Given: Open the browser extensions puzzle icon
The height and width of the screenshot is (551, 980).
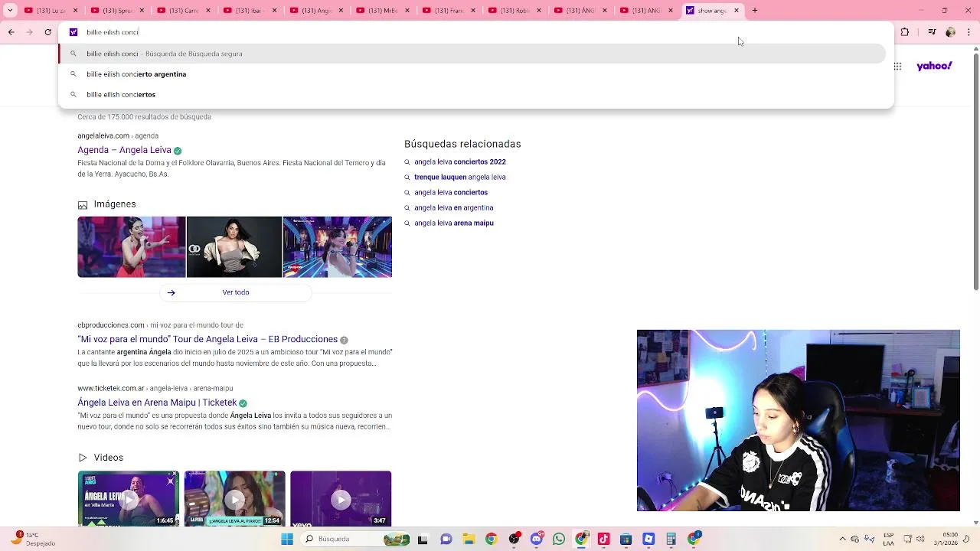Looking at the screenshot, I should coord(905,32).
